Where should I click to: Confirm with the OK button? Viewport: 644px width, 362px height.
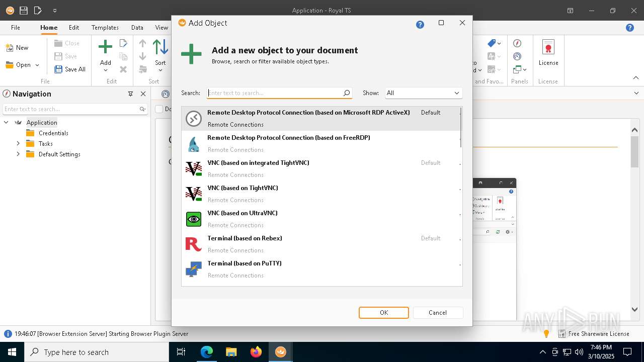384,313
